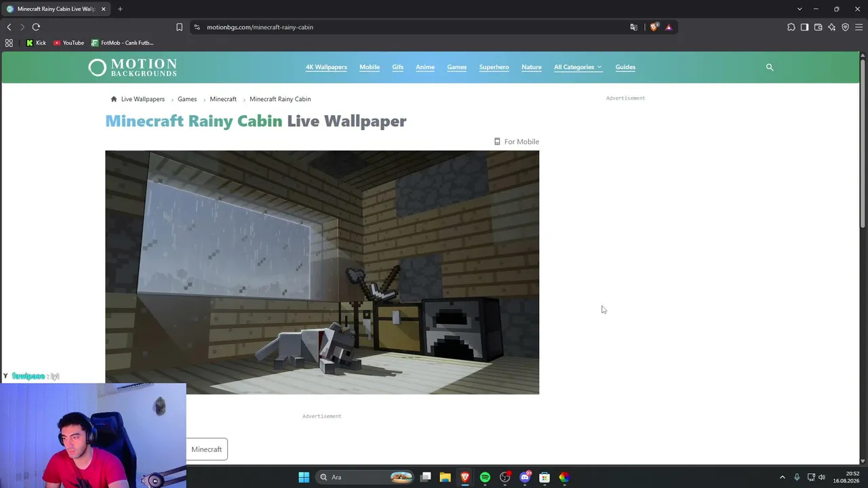
Task: Click the home icon in breadcrumbs
Action: [114, 99]
